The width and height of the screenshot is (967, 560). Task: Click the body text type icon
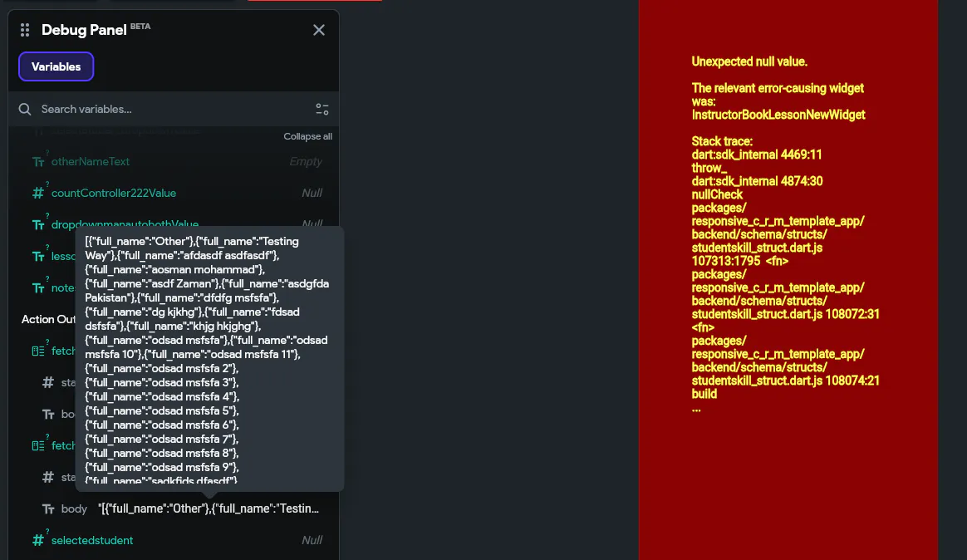(x=48, y=508)
